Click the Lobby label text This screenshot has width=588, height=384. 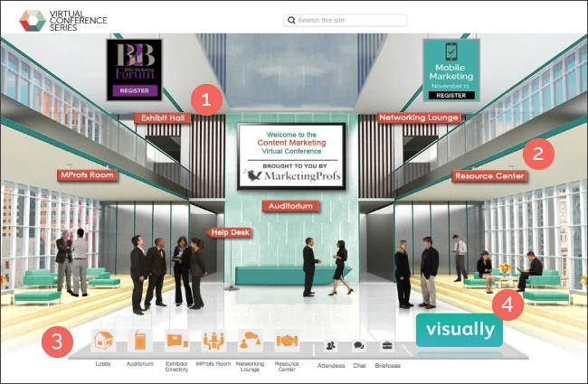coord(103,364)
